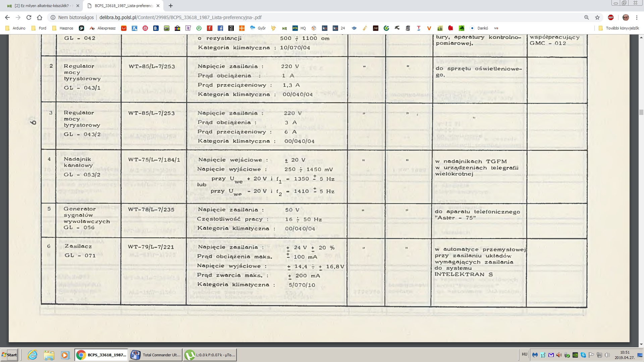The height and width of the screenshot is (362, 644).
Task: Navigate back one page
Action: pyautogui.click(x=7, y=17)
